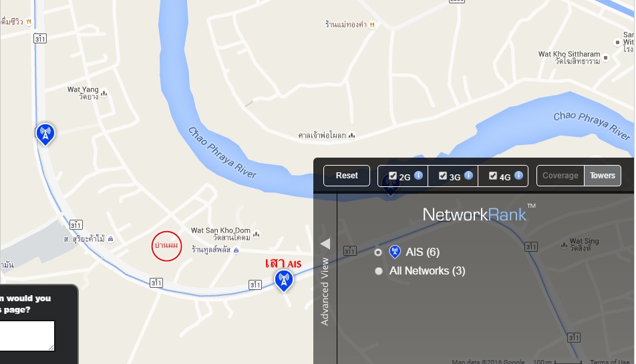Click Wat San Kho Dom temple icon
This screenshot has width=636, height=364.
coord(257,234)
